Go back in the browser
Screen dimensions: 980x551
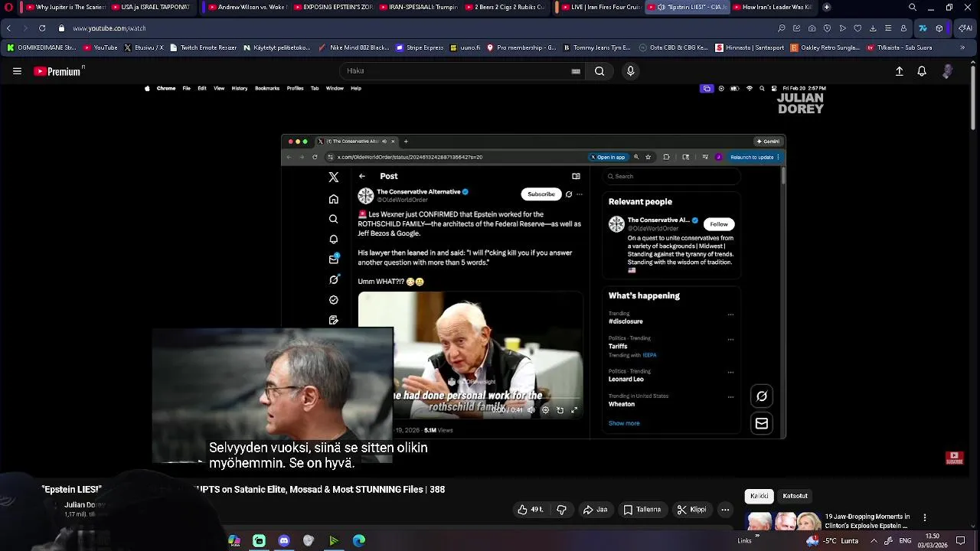click(x=8, y=28)
